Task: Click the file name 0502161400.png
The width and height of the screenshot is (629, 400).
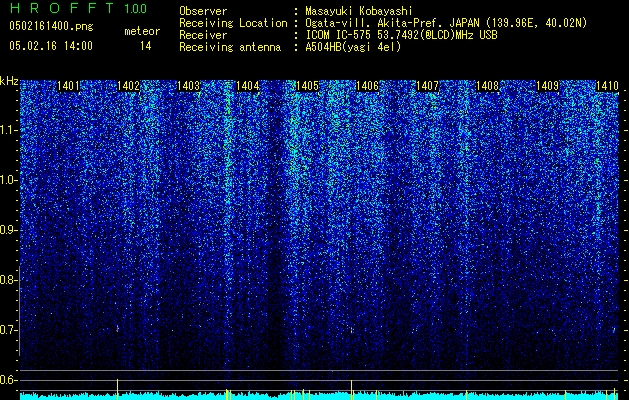Action: pyautogui.click(x=51, y=26)
